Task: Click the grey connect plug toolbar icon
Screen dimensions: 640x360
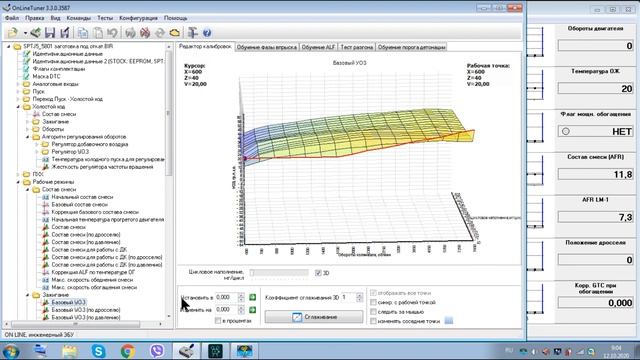Action: 130,33
